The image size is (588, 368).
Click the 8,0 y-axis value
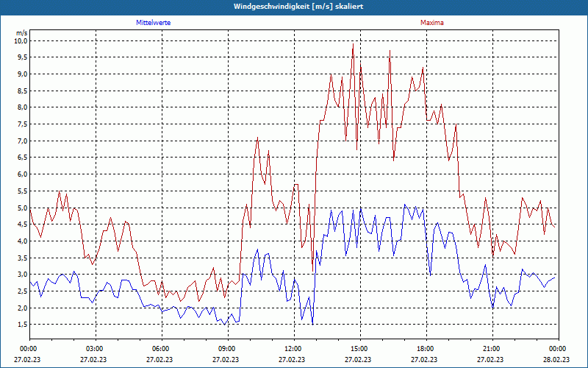tap(23, 107)
